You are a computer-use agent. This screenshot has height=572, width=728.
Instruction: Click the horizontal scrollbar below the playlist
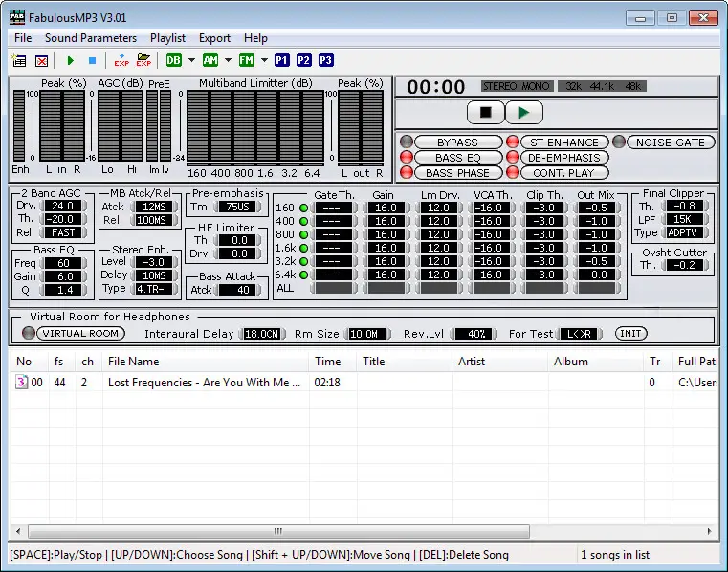tap(277, 531)
